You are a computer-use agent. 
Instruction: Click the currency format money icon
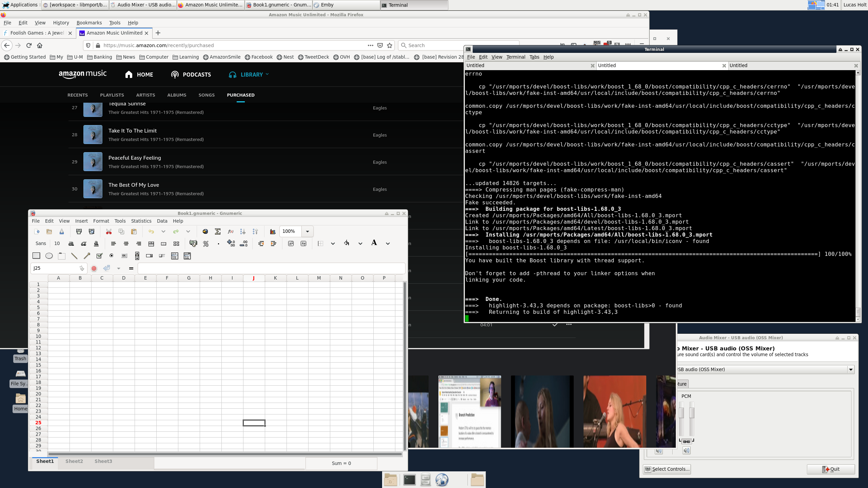click(x=193, y=244)
